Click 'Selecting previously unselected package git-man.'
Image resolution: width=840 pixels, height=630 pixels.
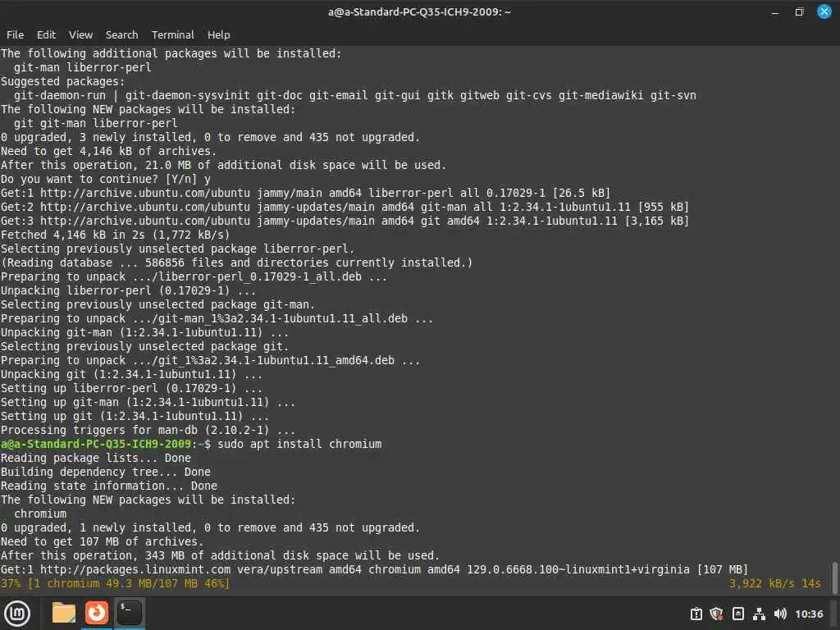[x=158, y=304]
